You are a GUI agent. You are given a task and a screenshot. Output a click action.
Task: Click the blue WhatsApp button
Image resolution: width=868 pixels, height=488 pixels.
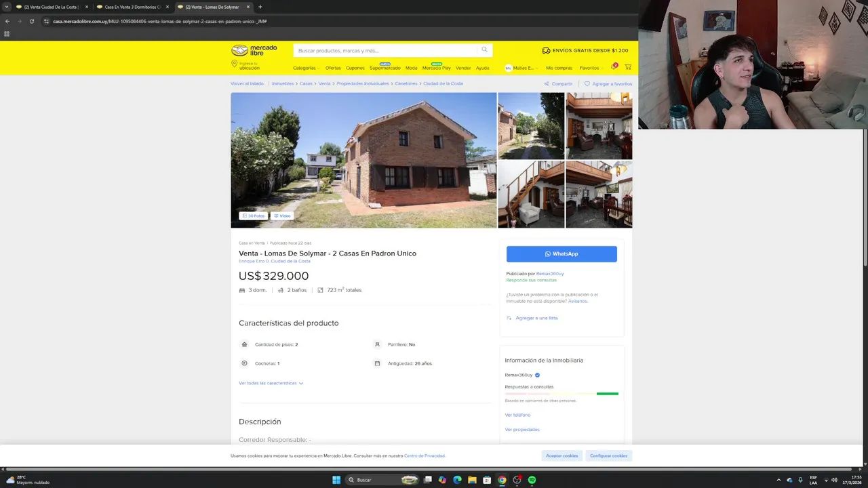(561, 253)
